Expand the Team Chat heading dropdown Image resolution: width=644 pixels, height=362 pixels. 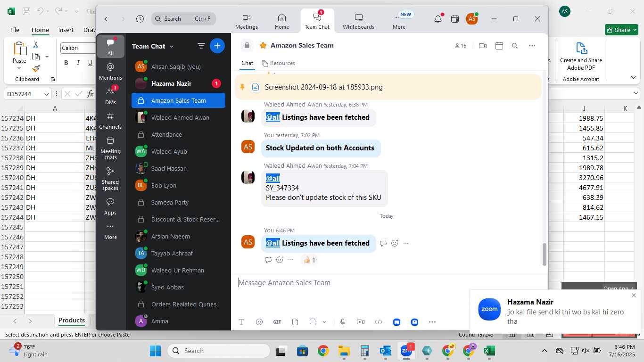point(172,46)
